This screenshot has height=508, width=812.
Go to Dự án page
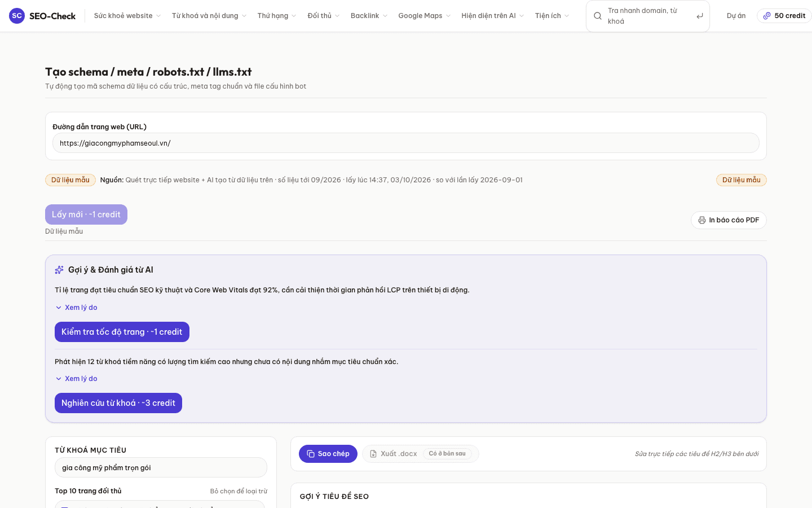click(x=736, y=16)
